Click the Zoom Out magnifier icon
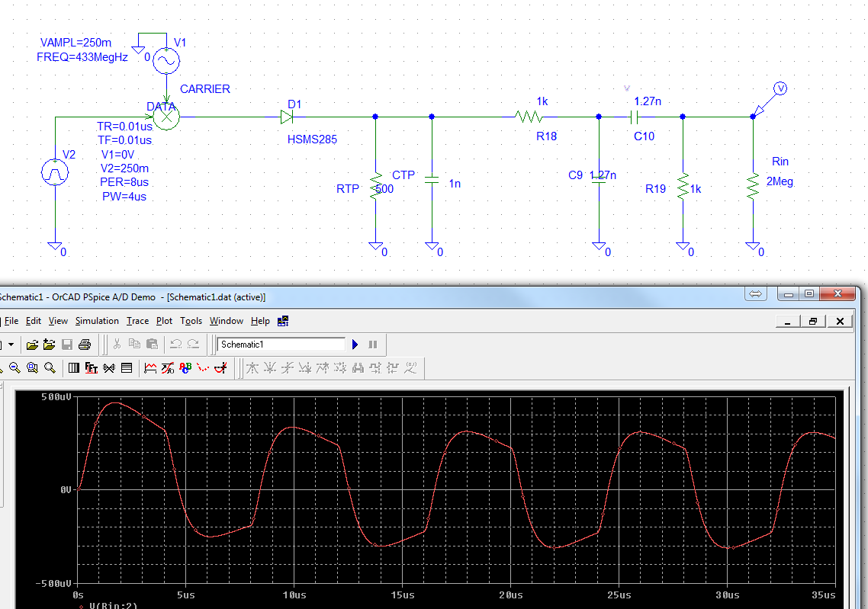Image resolution: width=868 pixels, height=609 pixels. point(15,368)
